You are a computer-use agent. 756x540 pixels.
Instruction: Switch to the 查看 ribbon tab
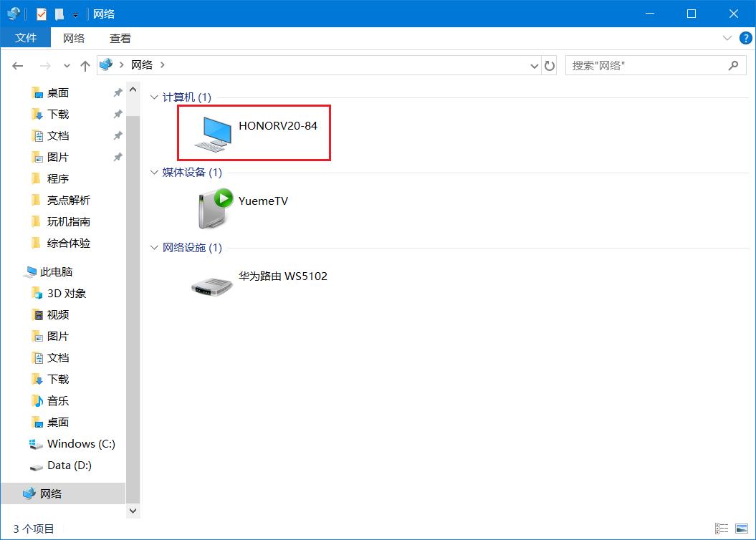[120, 38]
